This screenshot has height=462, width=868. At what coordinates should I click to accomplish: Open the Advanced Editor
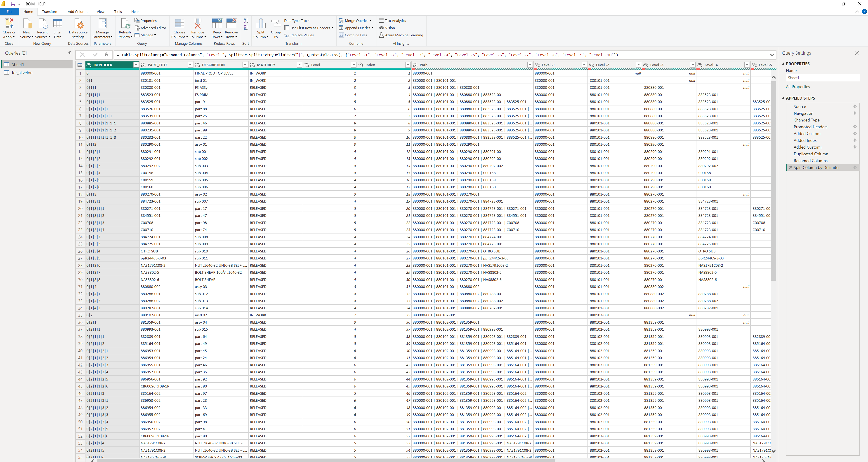click(x=150, y=28)
